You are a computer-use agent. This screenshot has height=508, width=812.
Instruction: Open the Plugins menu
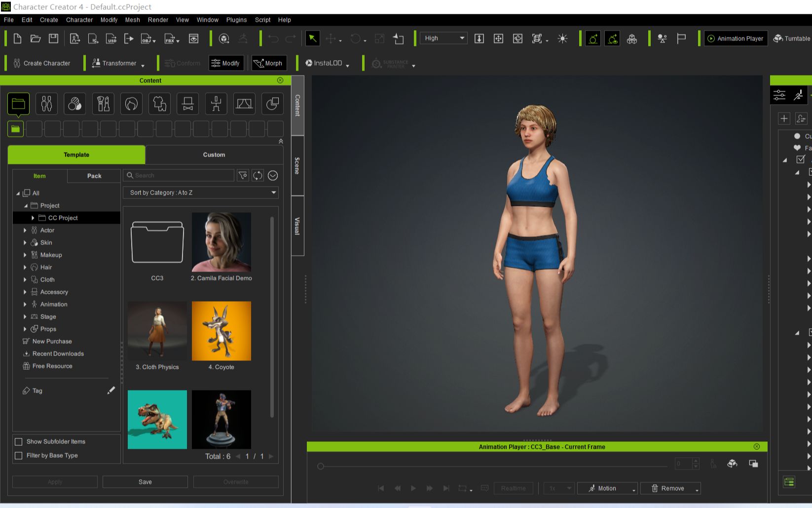[x=236, y=20]
